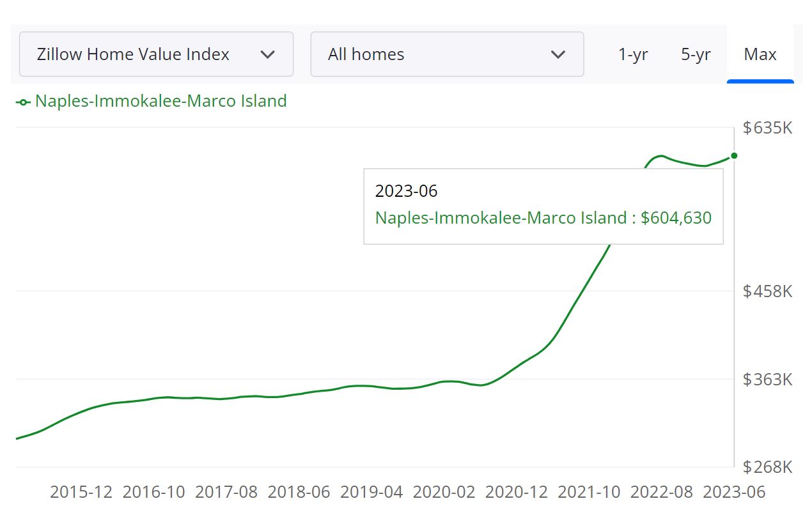Click the 2023-06 data point on the chart
The height and width of the screenshot is (508, 812).
tap(734, 156)
